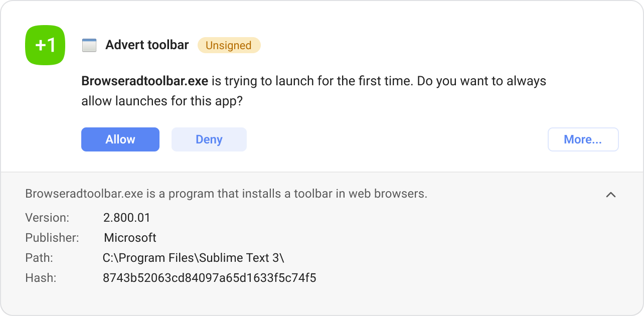644x316 pixels.
Task: Click the Hash label
Action: click(41, 278)
